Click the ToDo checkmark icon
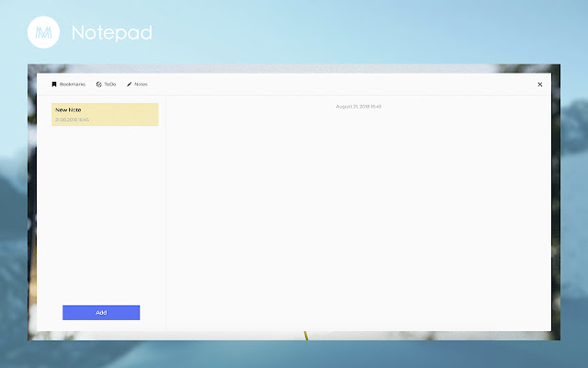 click(99, 84)
